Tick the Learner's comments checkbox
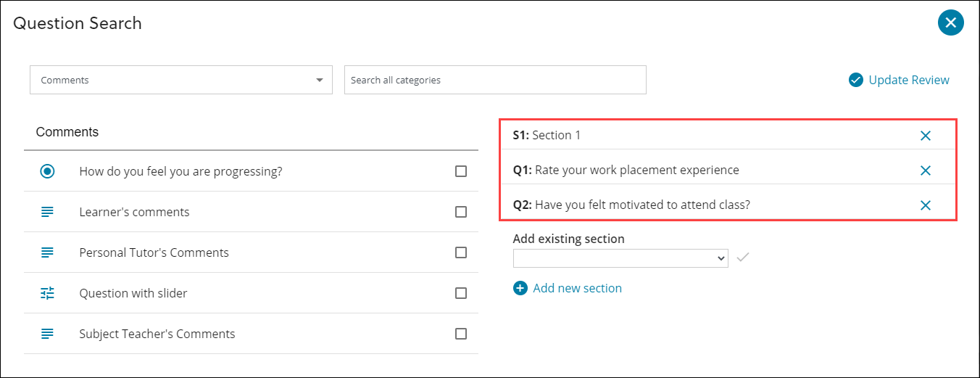Viewport: 980px width, 378px height. (461, 212)
